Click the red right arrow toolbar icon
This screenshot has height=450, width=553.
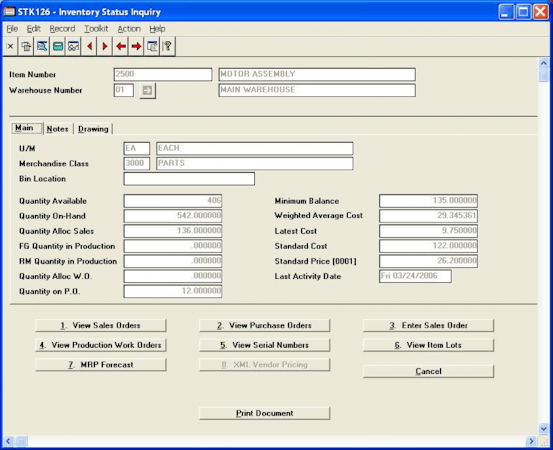[136, 46]
